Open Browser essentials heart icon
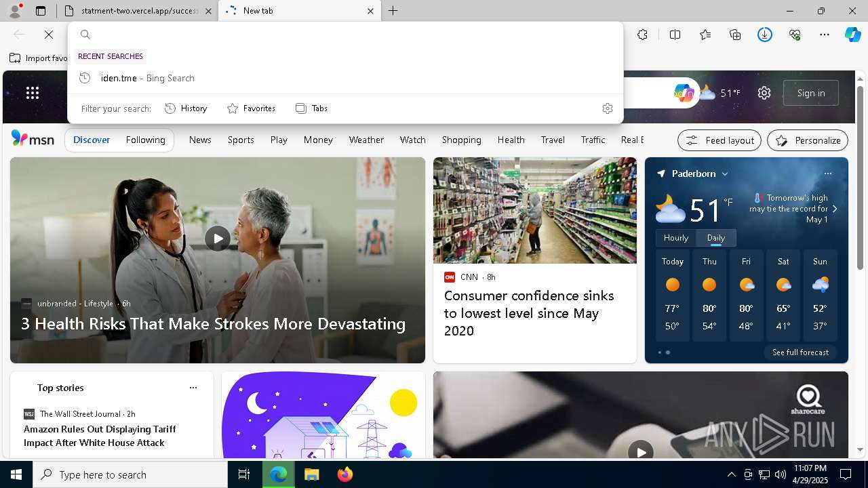Screen dimensions: 868x488 795,35
